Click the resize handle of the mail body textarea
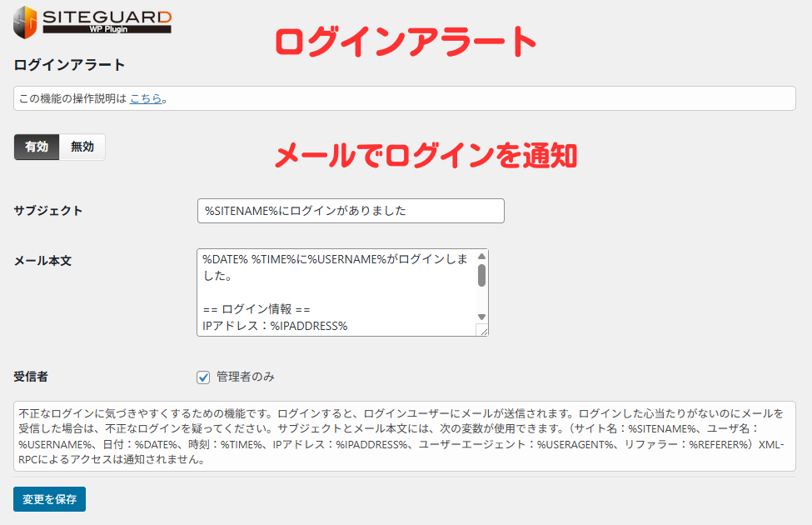Image resolution: width=812 pixels, height=525 pixels. tap(483, 329)
